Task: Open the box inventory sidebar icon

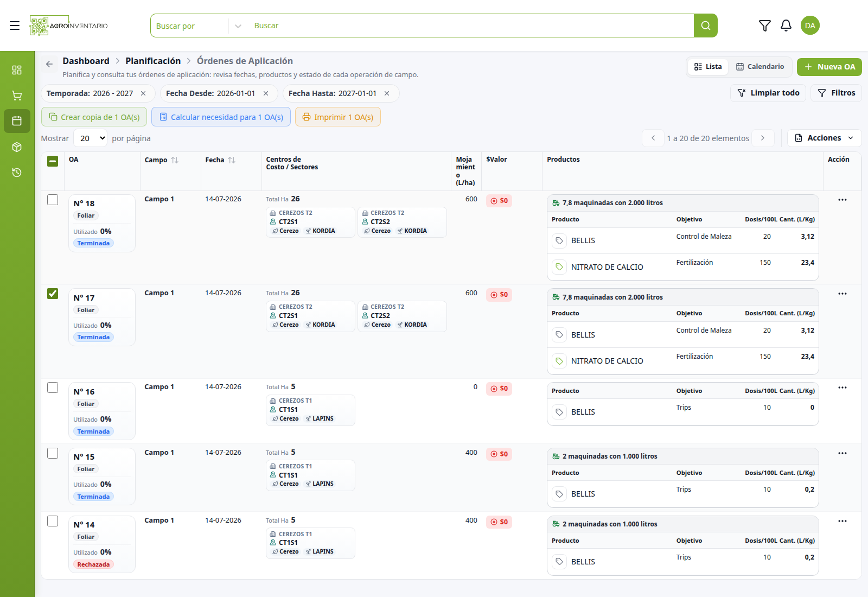Action: click(17, 147)
